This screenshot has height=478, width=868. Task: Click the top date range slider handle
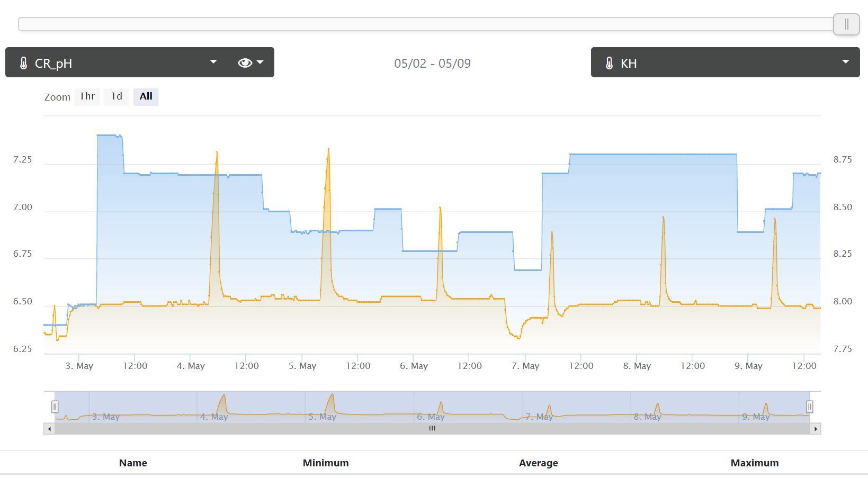coord(846,24)
